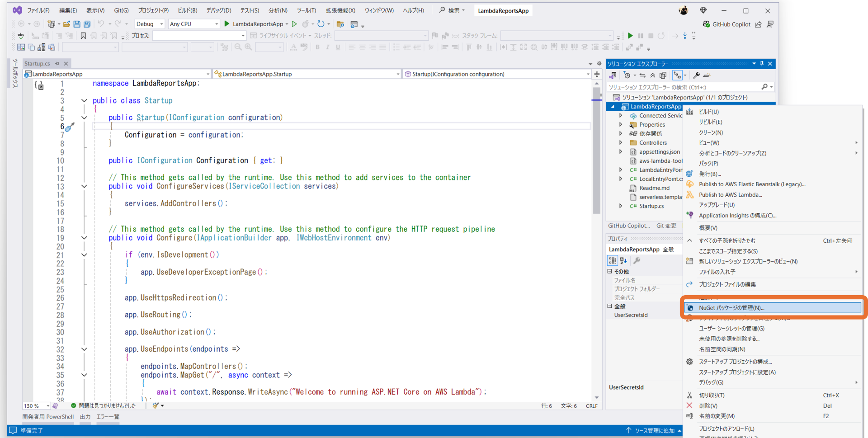Expand the Properties node in Solution Explorer
This screenshot has height=438, width=868.
coord(621,125)
